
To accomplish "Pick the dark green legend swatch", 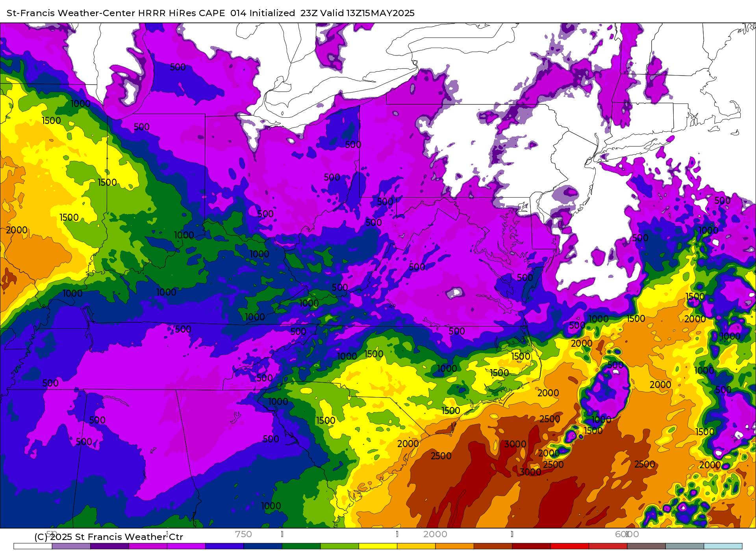I will click(x=301, y=546).
